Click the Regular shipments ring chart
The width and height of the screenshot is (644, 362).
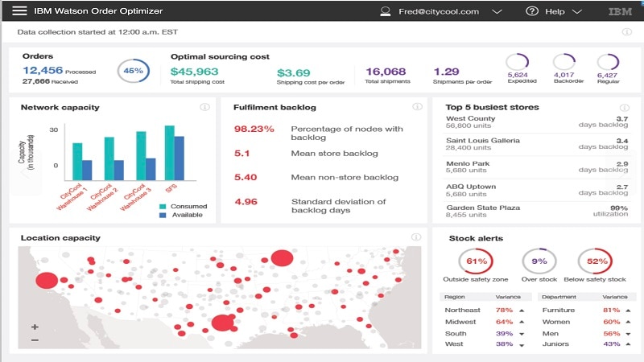[x=608, y=63]
